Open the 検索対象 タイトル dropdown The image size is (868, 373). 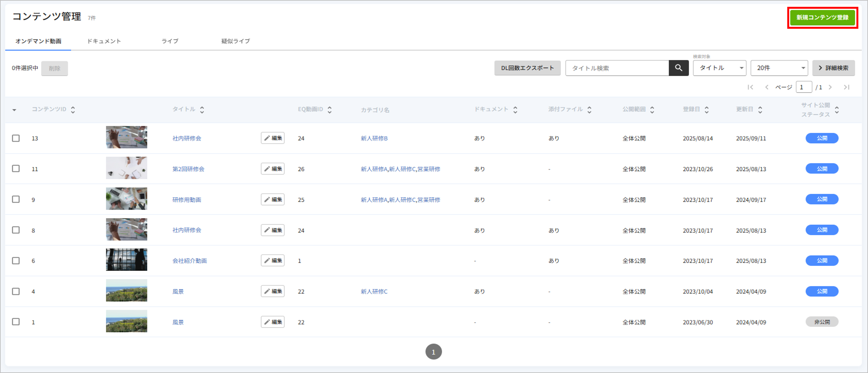pos(719,68)
